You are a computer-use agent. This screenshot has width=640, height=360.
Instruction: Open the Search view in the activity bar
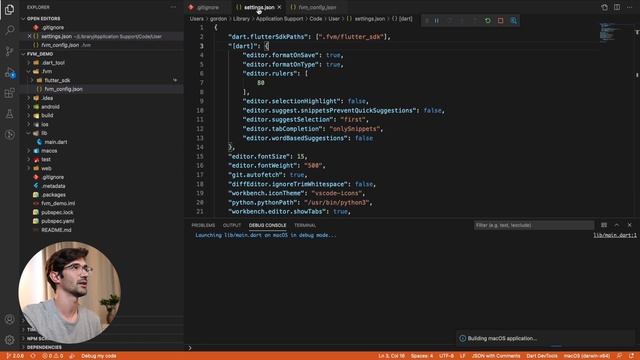click(9, 30)
